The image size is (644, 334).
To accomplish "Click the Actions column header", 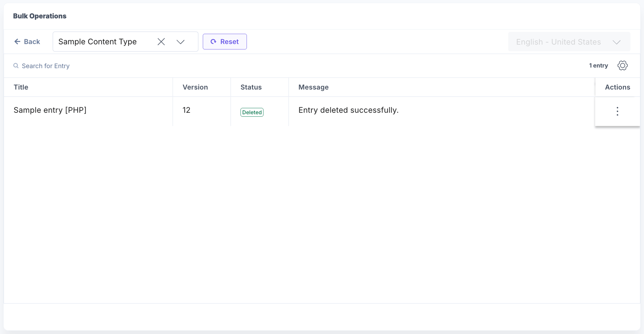I will tap(618, 87).
